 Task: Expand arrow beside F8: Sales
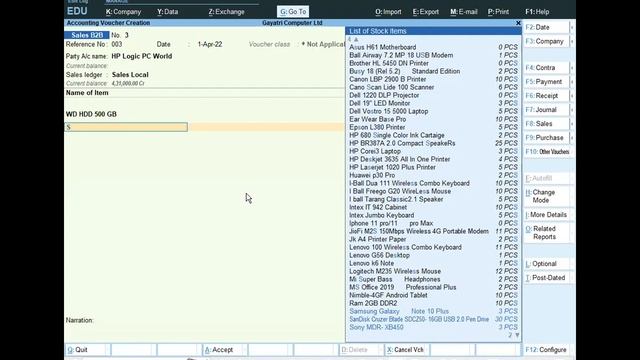pyautogui.click(x=572, y=124)
